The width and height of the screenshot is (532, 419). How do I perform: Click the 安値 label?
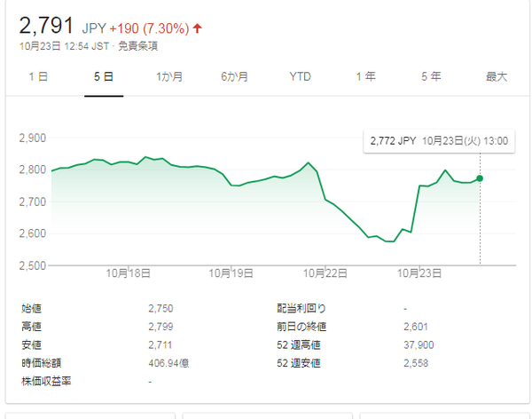tap(31, 345)
